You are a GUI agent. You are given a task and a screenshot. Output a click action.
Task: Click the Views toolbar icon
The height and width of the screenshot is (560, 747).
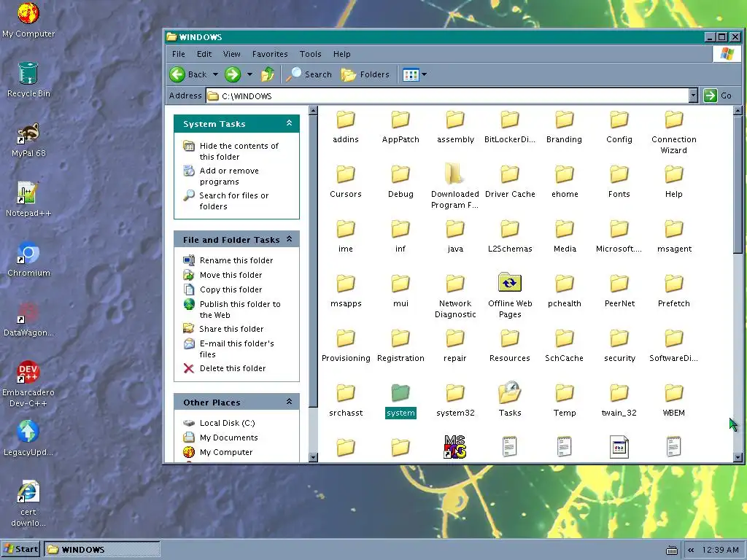point(410,74)
